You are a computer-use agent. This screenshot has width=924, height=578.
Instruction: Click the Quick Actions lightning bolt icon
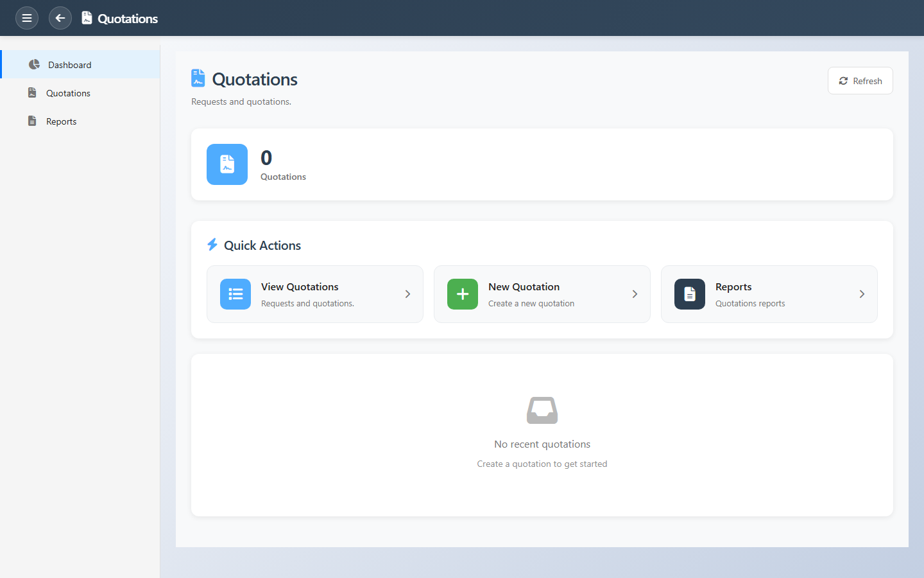pyautogui.click(x=212, y=245)
